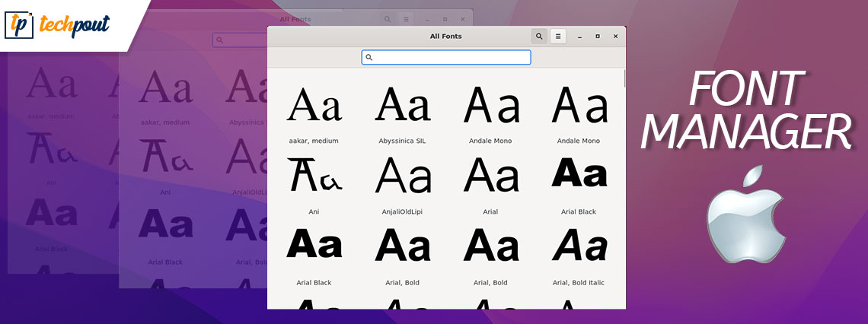Image resolution: width=868 pixels, height=324 pixels.
Task: Select the Arial, Bold Italic font card
Action: click(x=579, y=256)
